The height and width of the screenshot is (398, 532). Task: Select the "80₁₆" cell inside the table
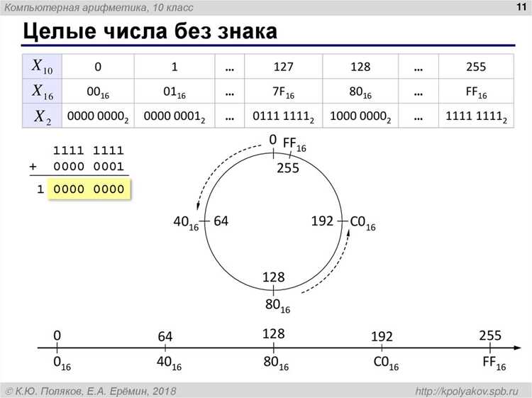pos(360,91)
